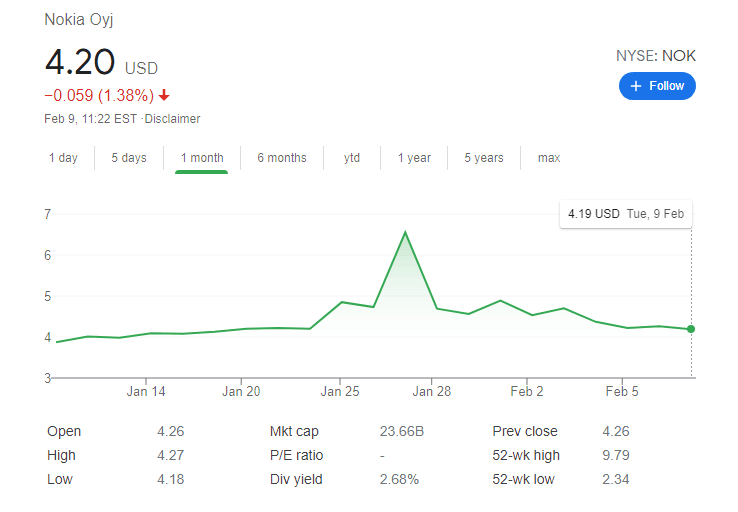The width and height of the screenshot is (738, 512).
Task: Switch to 6 months chart view
Action: pos(281,158)
